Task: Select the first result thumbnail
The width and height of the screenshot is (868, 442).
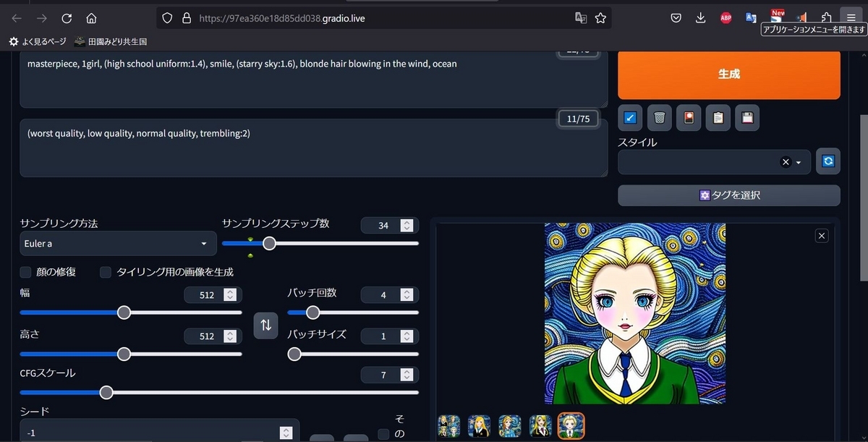Action: click(x=448, y=426)
